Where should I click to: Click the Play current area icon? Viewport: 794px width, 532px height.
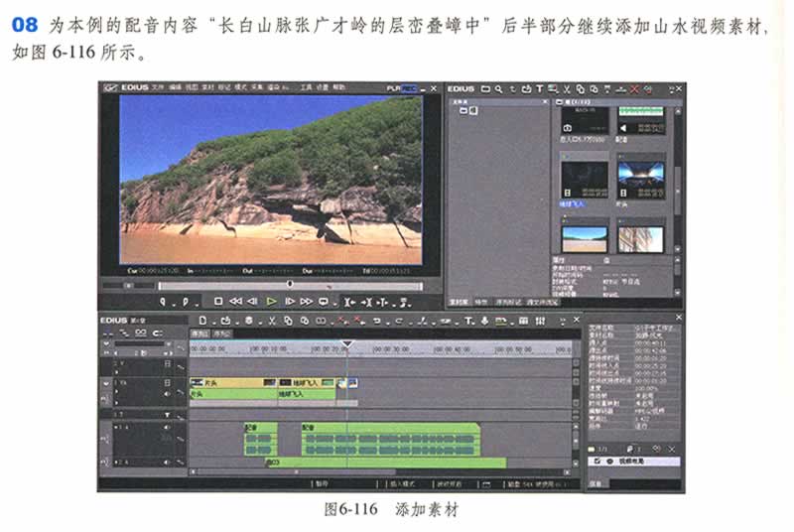[382, 302]
